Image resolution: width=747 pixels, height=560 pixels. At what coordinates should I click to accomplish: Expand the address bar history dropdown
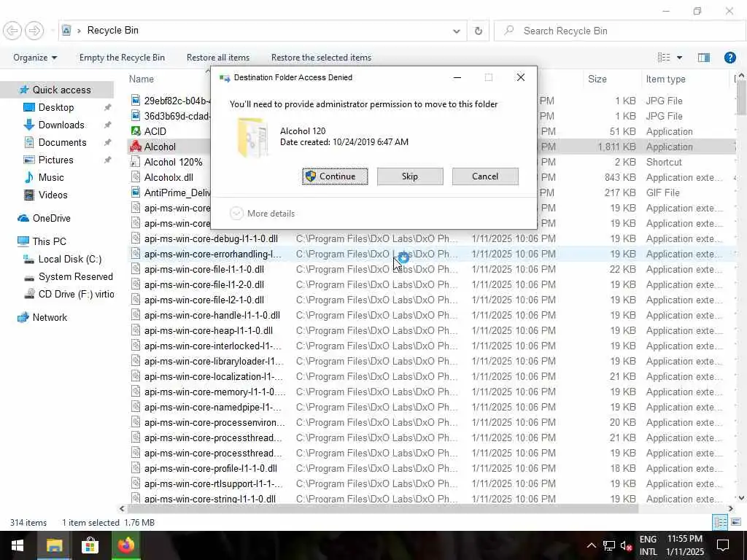tap(457, 31)
